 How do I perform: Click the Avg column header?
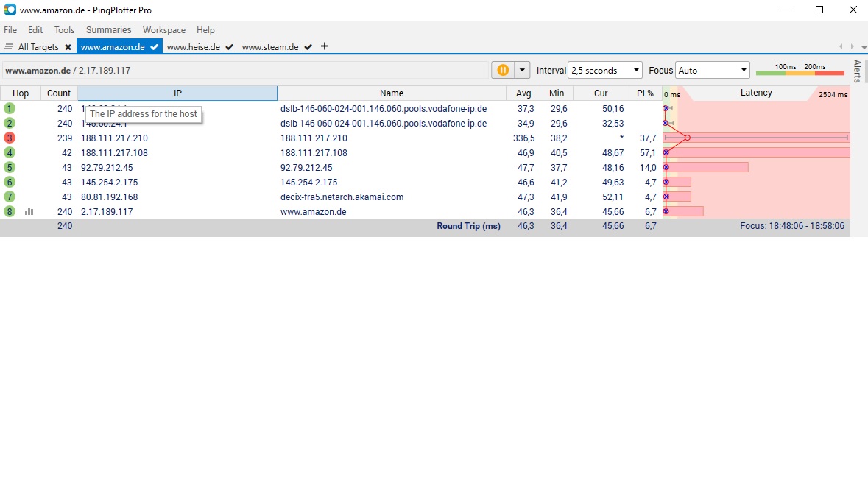(x=523, y=93)
